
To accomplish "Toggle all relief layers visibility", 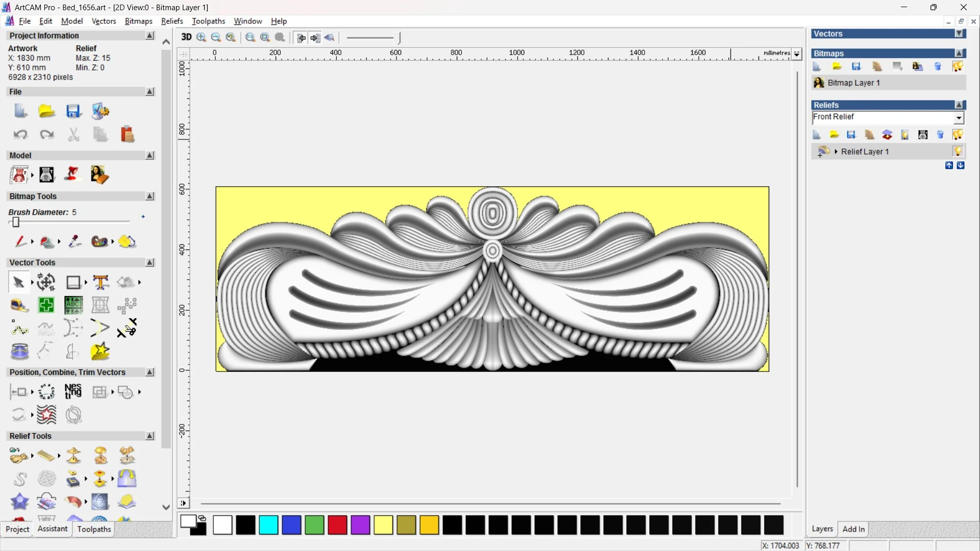I will pos(958,135).
